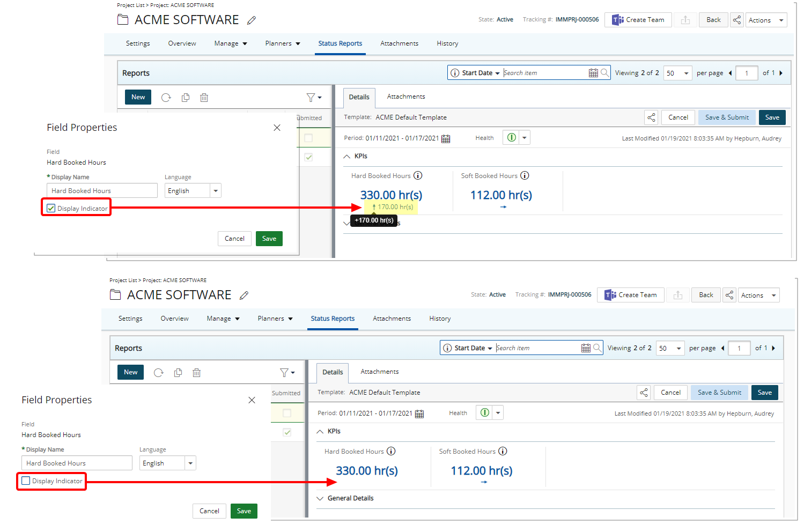Click share icon next to Cancel in bottom Details
This screenshot has width=804, height=532.
644,393
